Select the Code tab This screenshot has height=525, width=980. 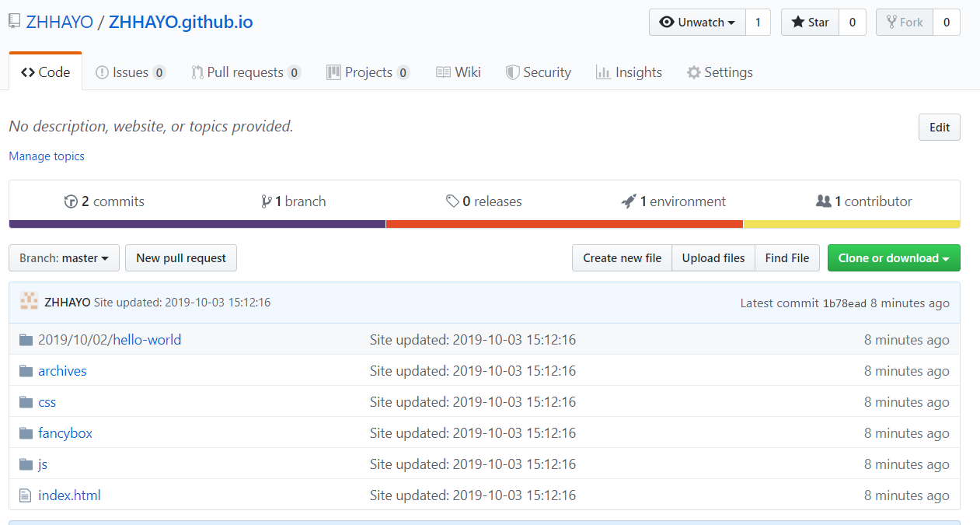[45, 72]
